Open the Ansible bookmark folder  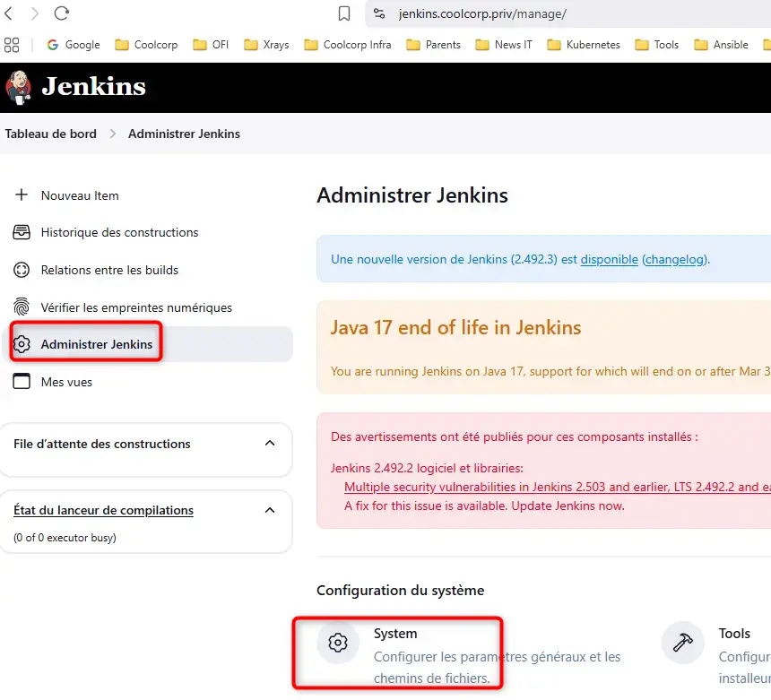coord(721,45)
